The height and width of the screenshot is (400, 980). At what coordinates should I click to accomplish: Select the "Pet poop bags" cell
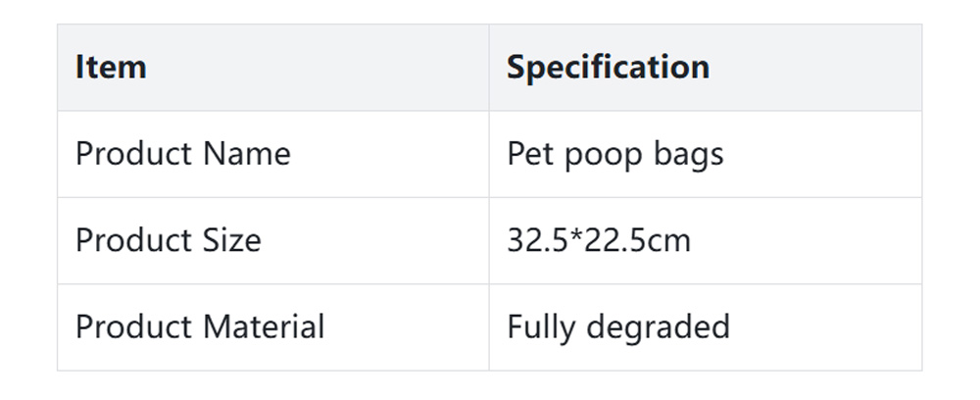[x=614, y=154]
